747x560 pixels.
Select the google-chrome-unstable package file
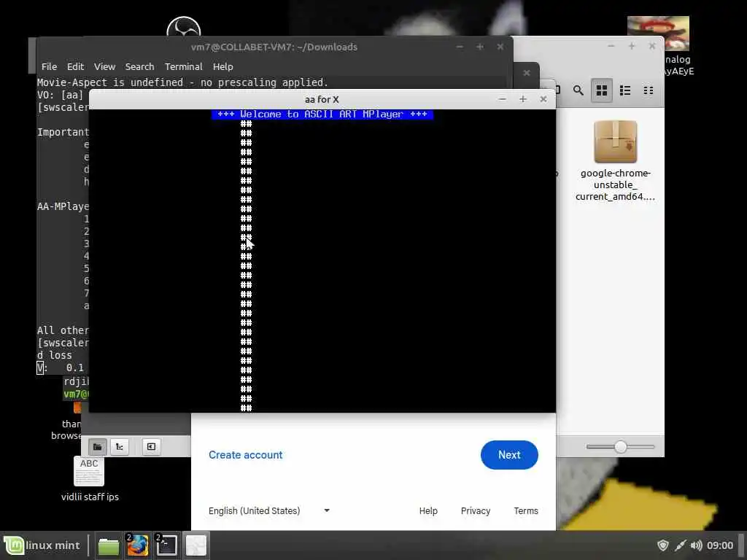coord(615,161)
